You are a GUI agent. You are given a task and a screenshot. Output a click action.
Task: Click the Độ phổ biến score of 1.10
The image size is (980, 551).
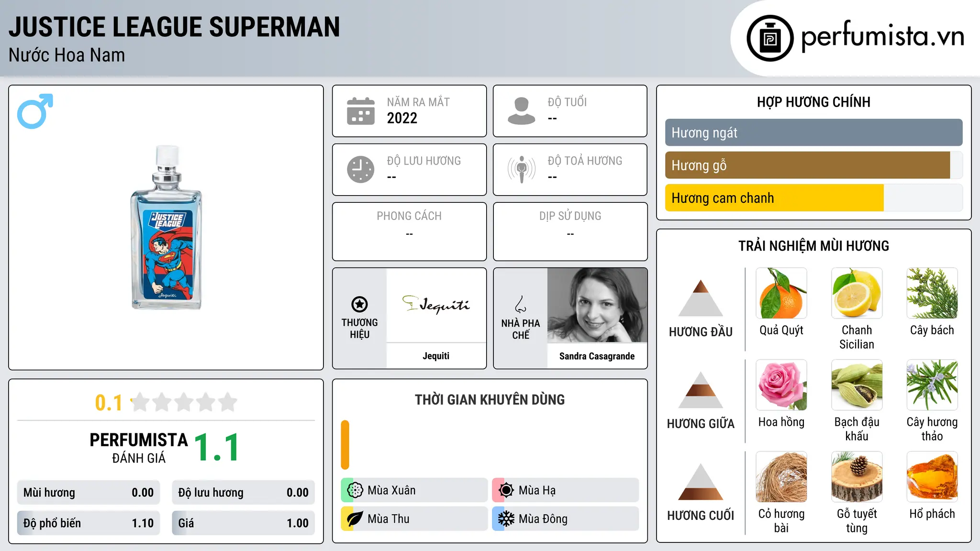pyautogui.click(x=143, y=523)
